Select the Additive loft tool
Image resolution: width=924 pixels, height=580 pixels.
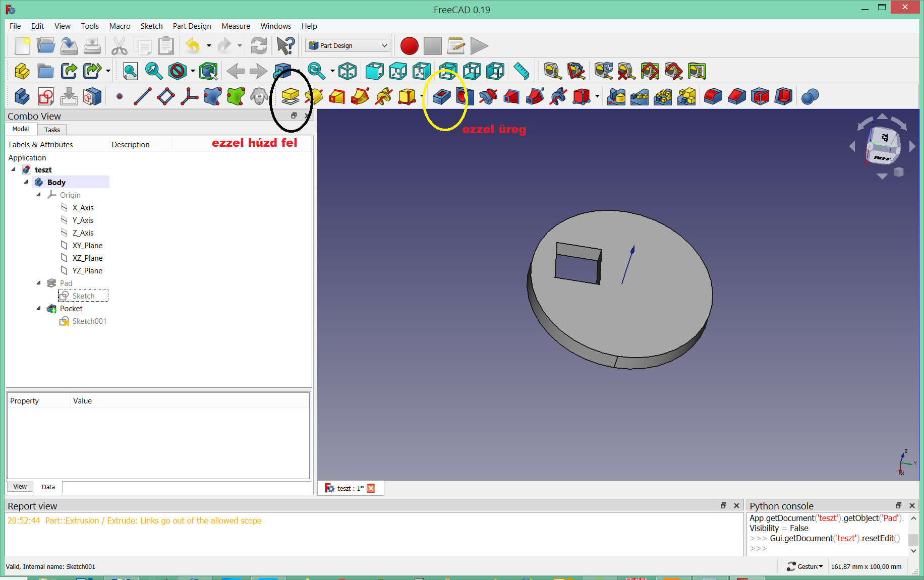pos(337,96)
